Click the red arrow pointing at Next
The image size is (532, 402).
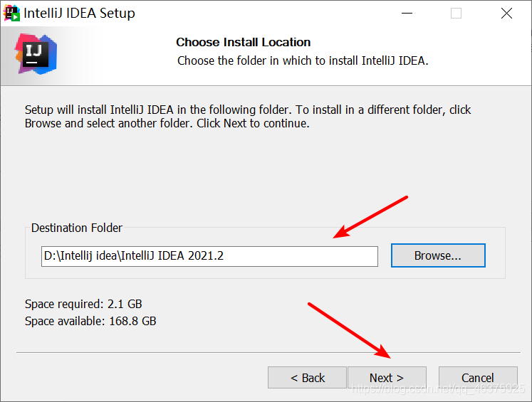click(x=349, y=330)
